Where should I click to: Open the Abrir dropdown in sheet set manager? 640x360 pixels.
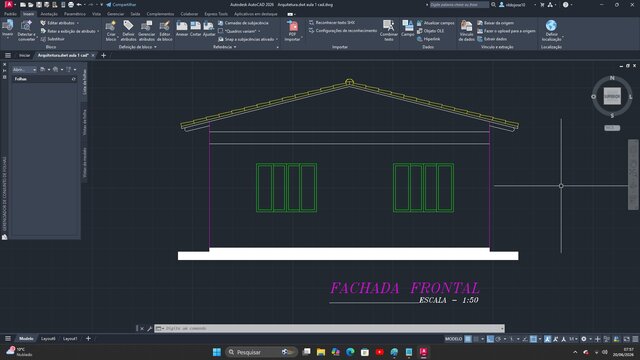(x=24, y=70)
